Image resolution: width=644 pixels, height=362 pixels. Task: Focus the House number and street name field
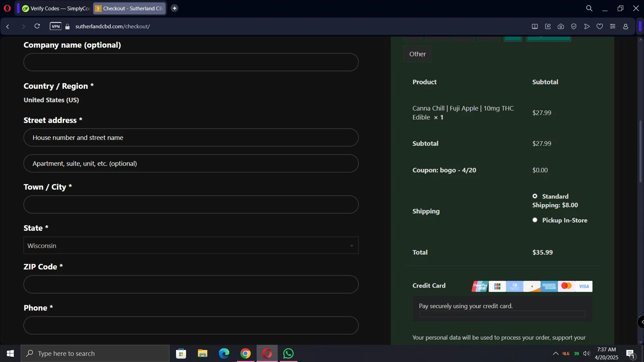pos(191,138)
